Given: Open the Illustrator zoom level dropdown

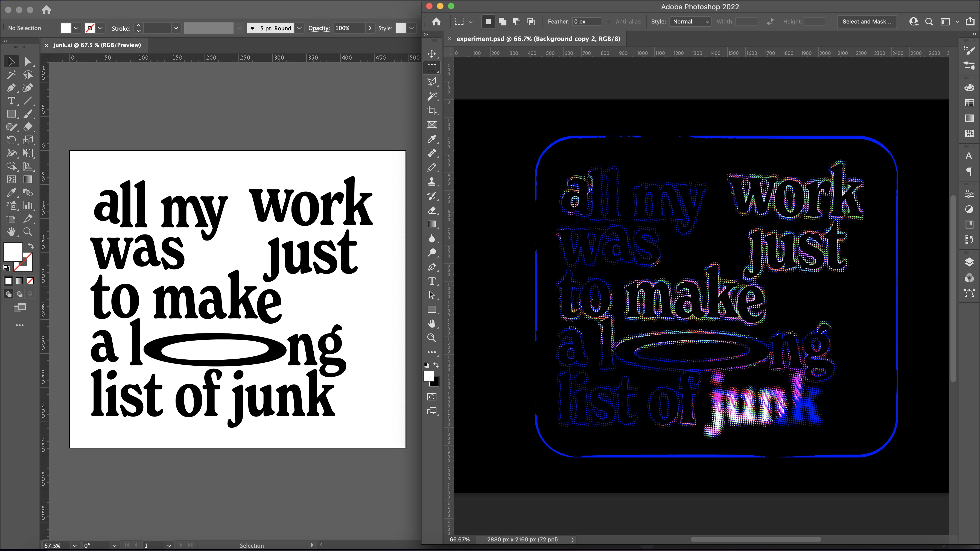Looking at the screenshot, I should (75, 545).
